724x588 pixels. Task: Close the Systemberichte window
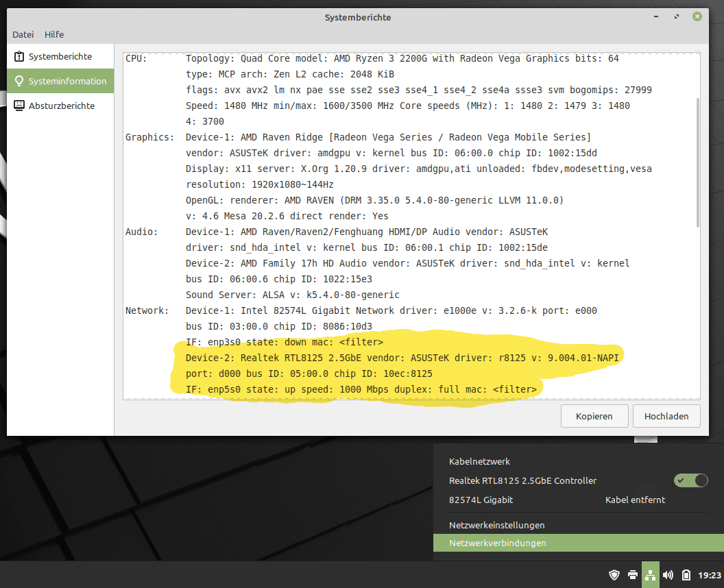point(697,16)
